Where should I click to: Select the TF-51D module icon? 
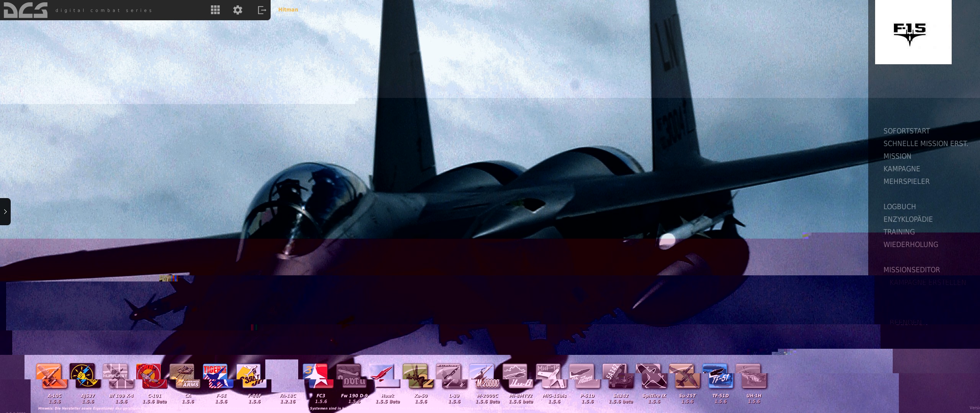click(x=717, y=376)
